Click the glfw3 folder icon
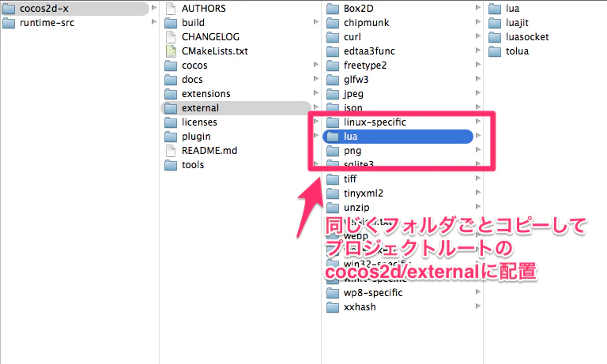Image resolution: width=607 pixels, height=364 pixels. 333,80
